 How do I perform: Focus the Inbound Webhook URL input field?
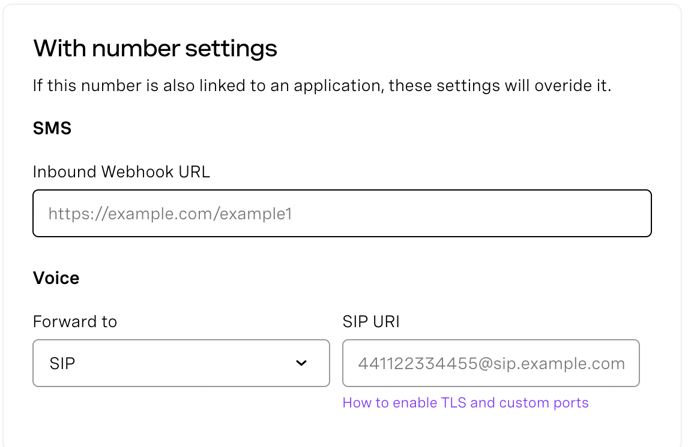[342, 214]
